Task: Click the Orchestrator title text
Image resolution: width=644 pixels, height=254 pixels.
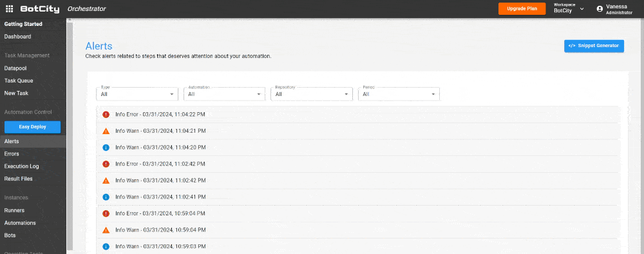Action: 87,8
